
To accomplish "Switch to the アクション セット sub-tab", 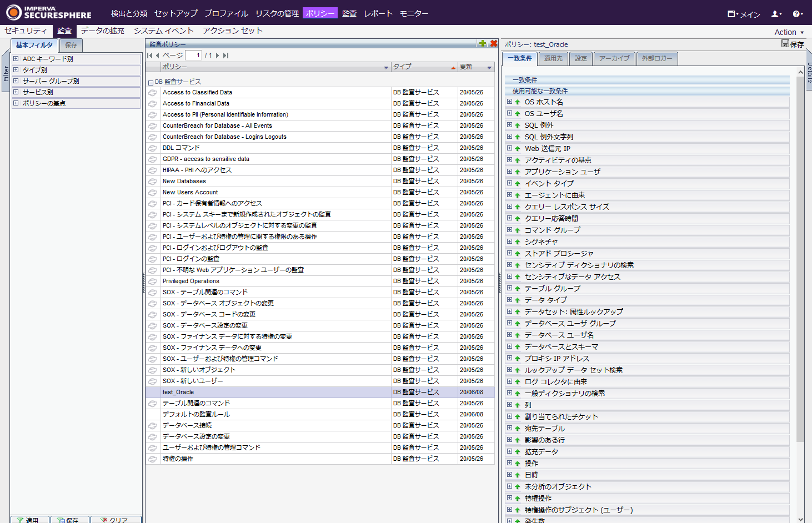I will 232,31.
